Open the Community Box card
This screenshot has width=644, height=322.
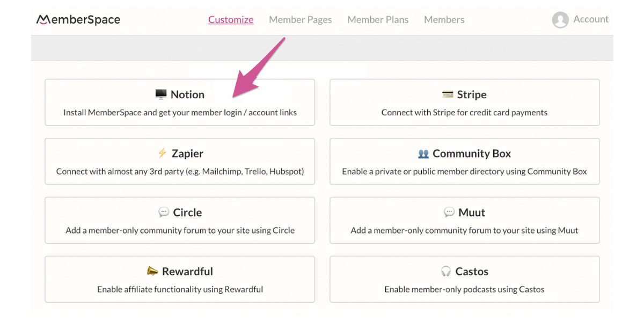(x=465, y=162)
